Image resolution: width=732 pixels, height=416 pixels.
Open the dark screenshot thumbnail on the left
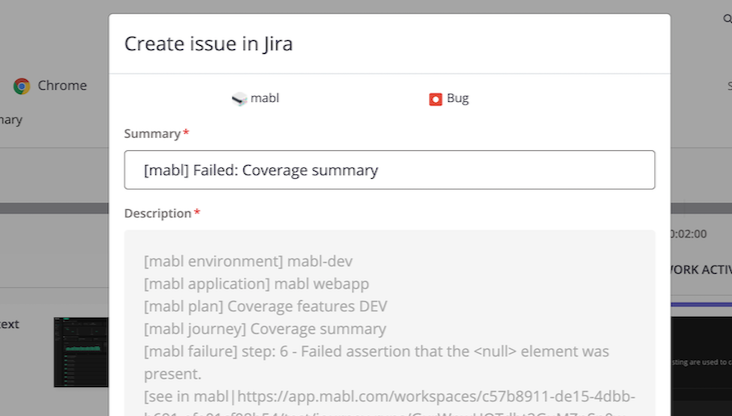(81, 351)
